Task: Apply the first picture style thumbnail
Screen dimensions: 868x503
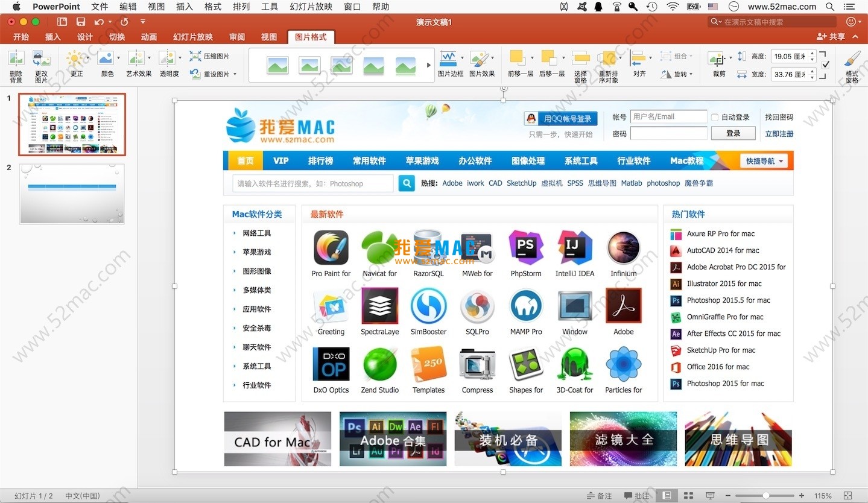Action: pyautogui.click(x=278, y=65)
